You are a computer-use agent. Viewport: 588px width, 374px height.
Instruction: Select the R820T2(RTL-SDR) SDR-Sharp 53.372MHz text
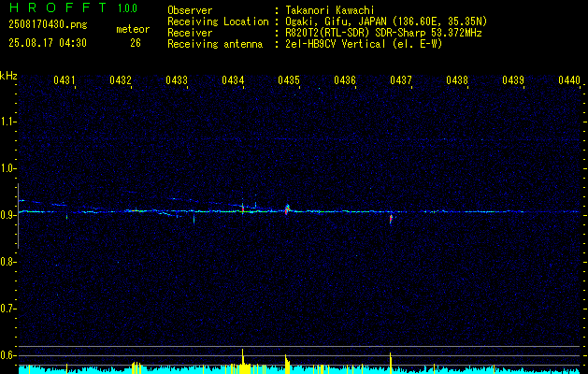click(383, 33)
